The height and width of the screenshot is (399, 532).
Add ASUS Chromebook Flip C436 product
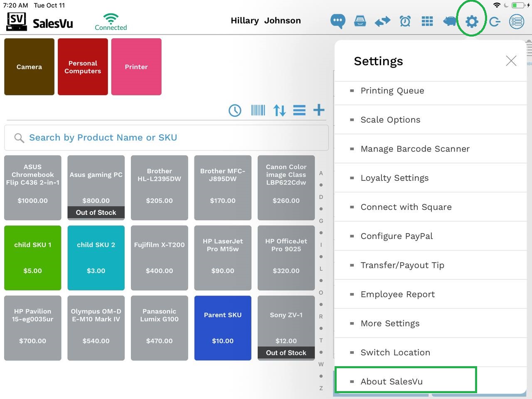[x=33, y=188]
